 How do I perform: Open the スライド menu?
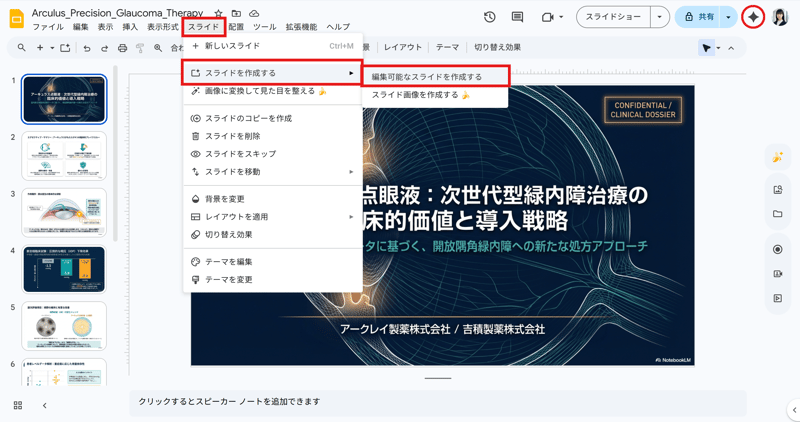(204, 27)
